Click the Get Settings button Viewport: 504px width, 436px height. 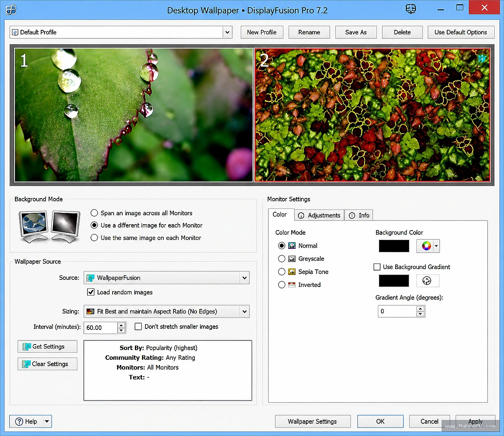[47, 347]
